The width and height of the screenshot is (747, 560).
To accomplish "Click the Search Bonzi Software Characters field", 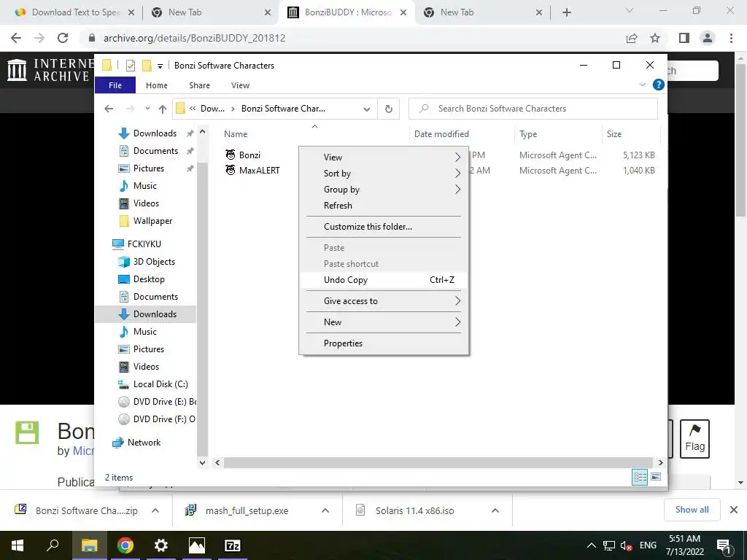I will [x=533, y=109].
